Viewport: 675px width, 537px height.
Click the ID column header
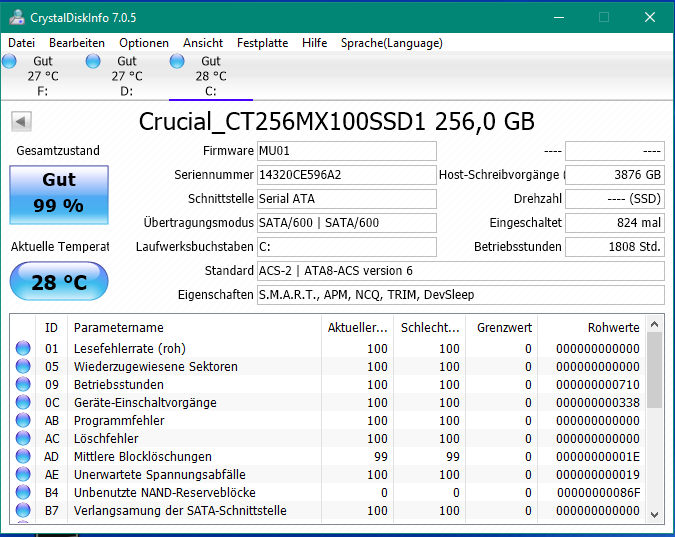51,328
